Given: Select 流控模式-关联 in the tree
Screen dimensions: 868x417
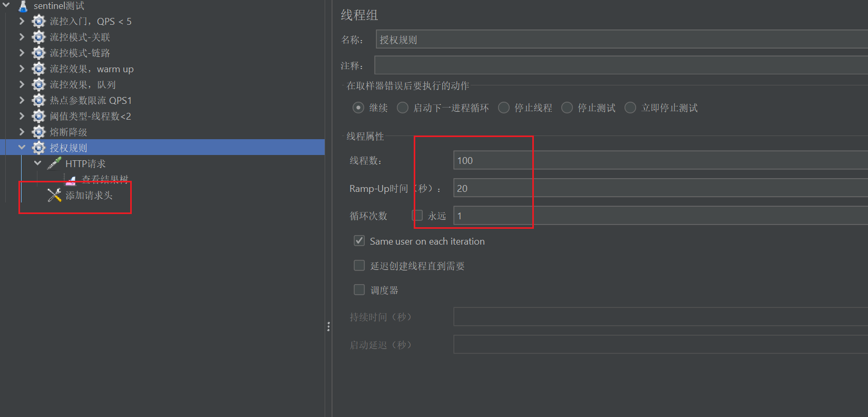Looking at the screenshot, I should [80, 37].
